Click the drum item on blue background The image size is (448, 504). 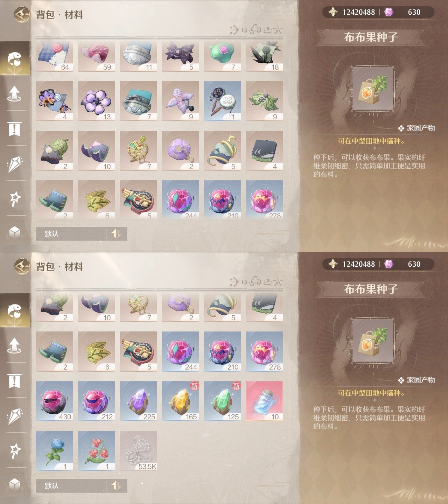[222, 101]
